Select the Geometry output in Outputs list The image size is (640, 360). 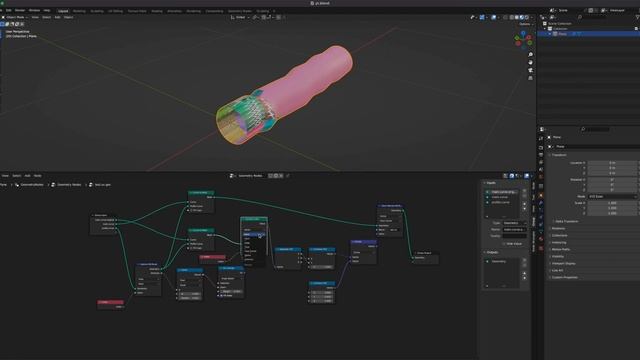coord(502,262)
